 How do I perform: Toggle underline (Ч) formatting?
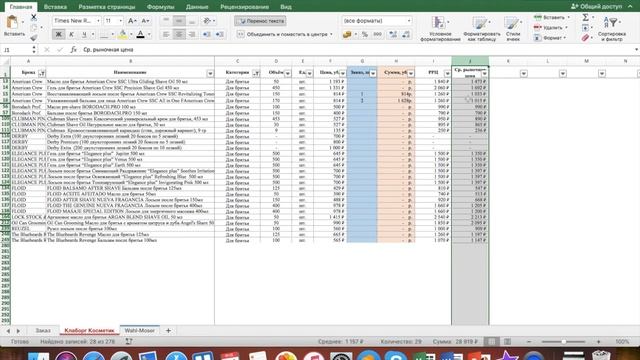(84, 35)
